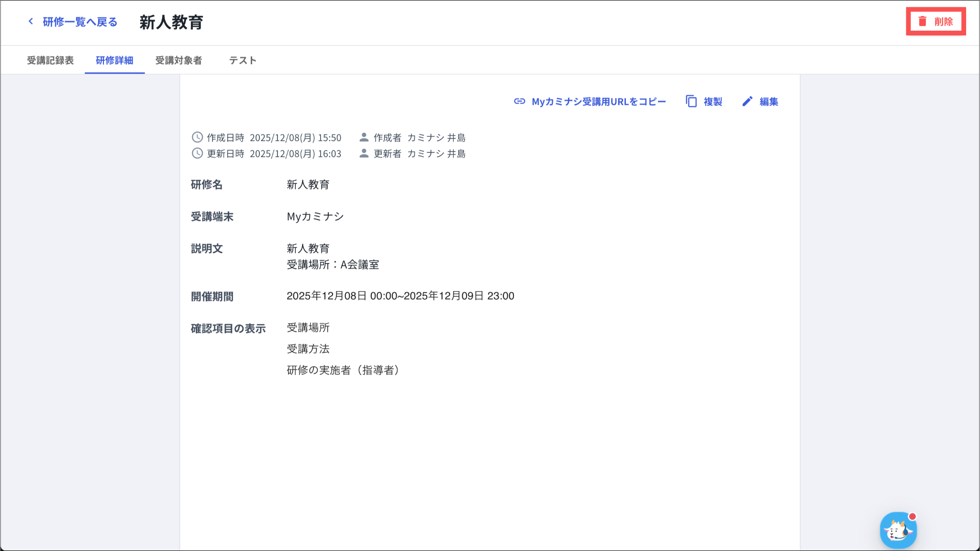
Task: Click the 開催期間 date range text
Action: coord(400,296)
